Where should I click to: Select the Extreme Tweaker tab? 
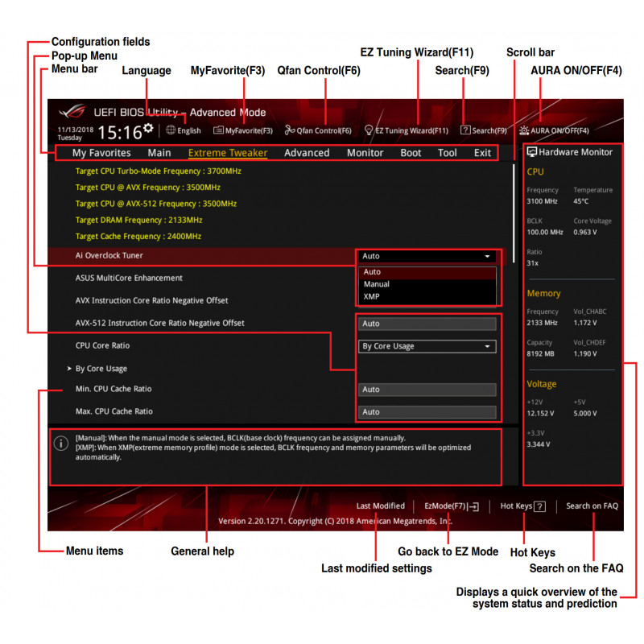point(228,153)
